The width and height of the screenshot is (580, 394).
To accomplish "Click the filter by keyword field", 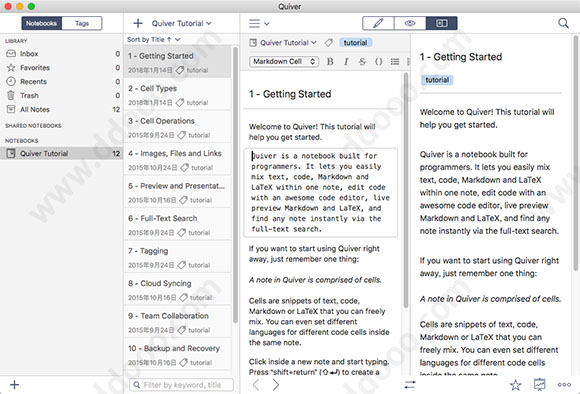I will 181,385.
